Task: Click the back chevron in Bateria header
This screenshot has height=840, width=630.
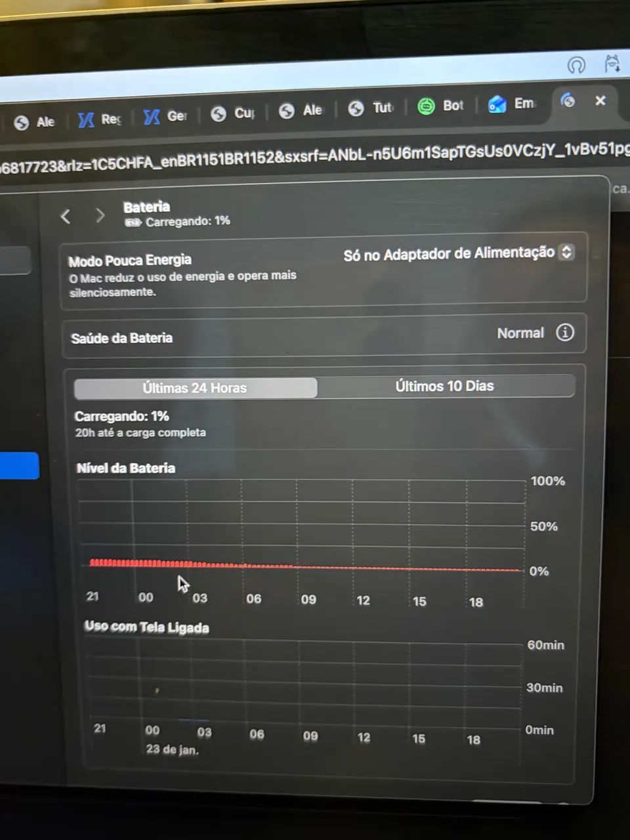Action: point(66,216)
